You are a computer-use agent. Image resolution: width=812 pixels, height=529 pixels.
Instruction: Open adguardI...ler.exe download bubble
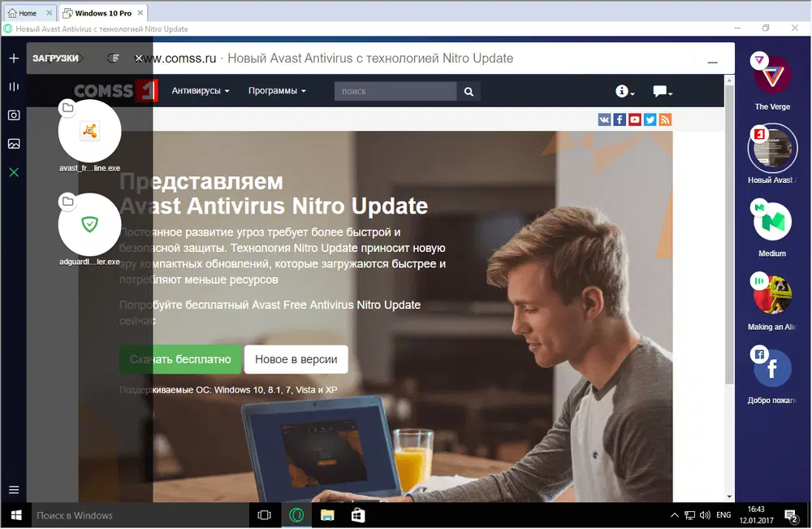coord(89,224)
